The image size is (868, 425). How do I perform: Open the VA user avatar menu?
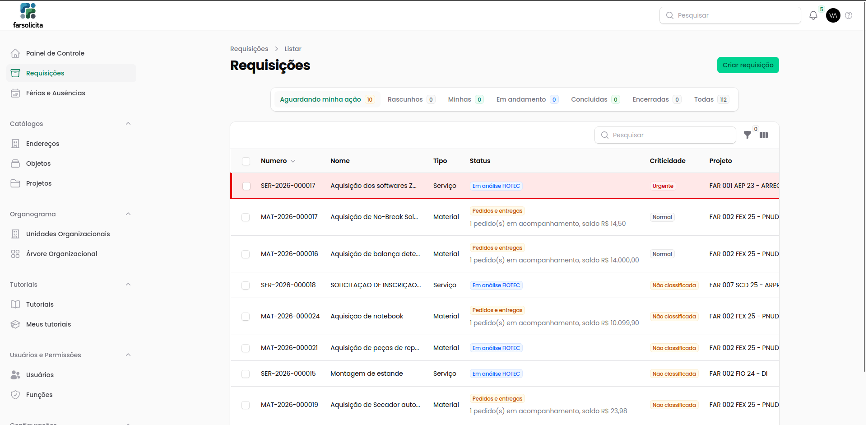833,15
